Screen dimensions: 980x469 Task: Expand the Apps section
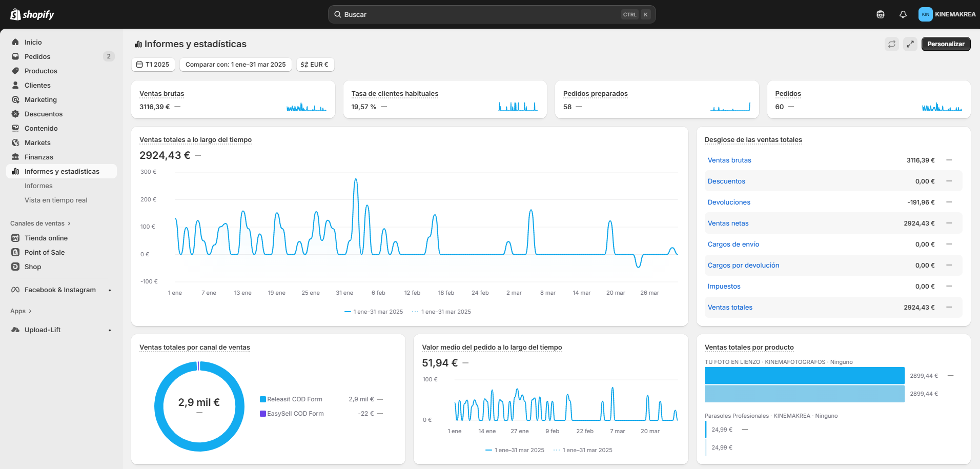pyautogui.click(x=21, y=311)
